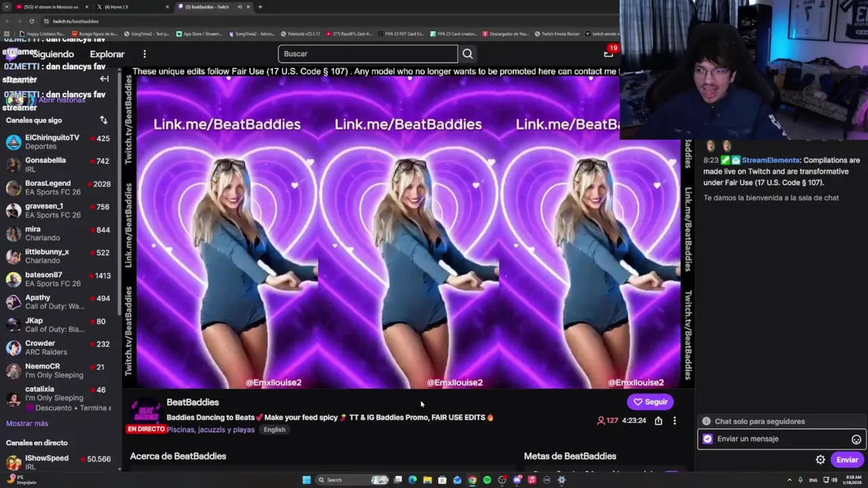Open the SongTrivia2 - Test bookmark
The image size is (868, 488).
coord(146,33)
